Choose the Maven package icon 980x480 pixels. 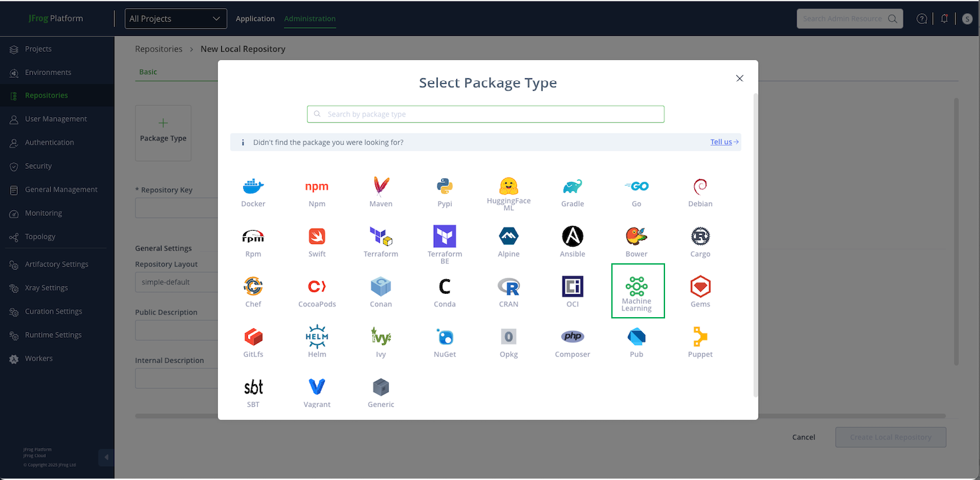381,192
